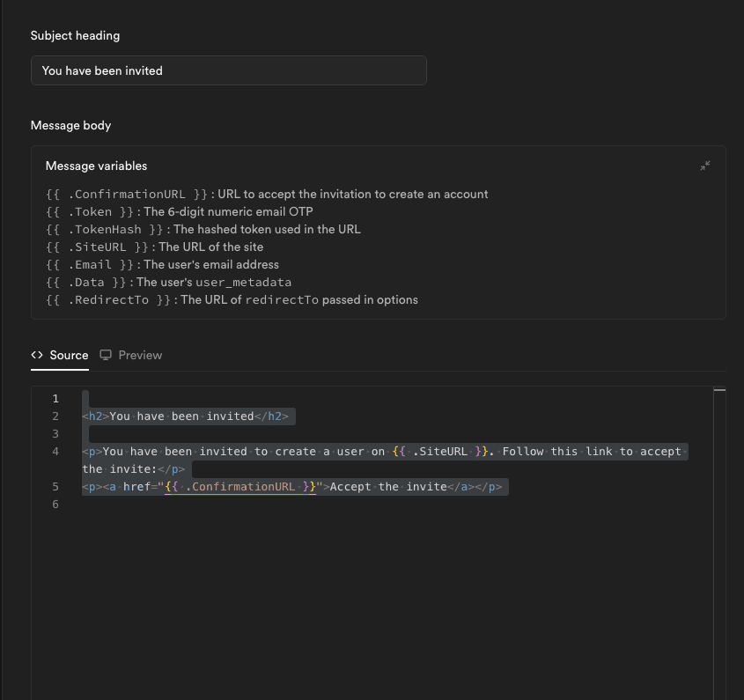
Task: Click line number 5 in the editor
Action: click(x=55, y=486)
